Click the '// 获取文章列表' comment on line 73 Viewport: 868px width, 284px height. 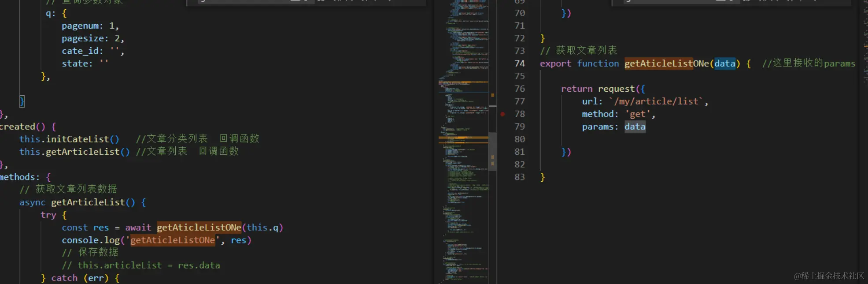tap(579, 51)
